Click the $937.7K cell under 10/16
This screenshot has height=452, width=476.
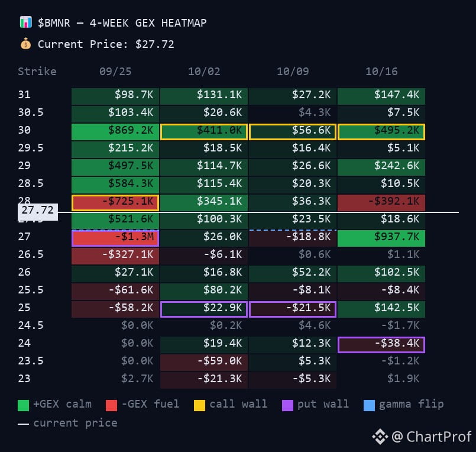point(381,238)
